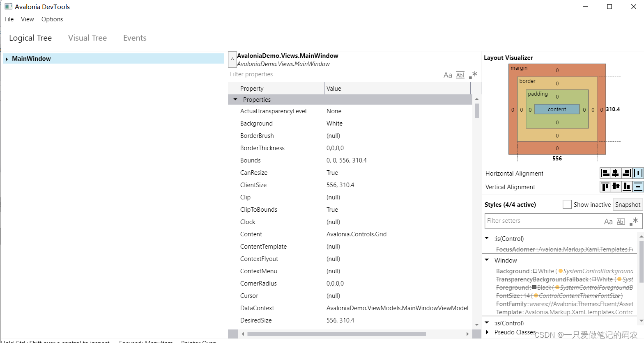
Task: Expand the Pseudo Classes section
Action: [487, 332]
